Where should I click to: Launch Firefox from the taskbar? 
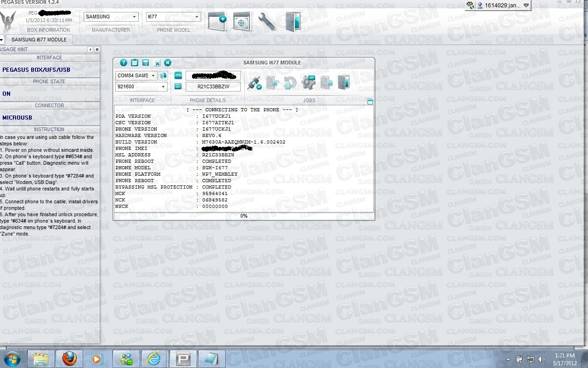pos(69,358)
